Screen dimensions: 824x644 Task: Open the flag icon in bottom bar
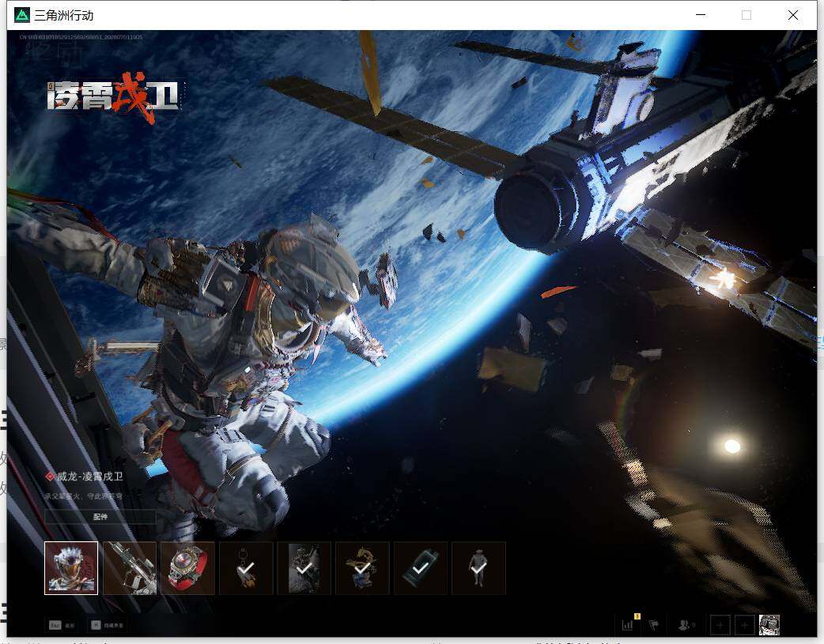click(x=654, y=624)
